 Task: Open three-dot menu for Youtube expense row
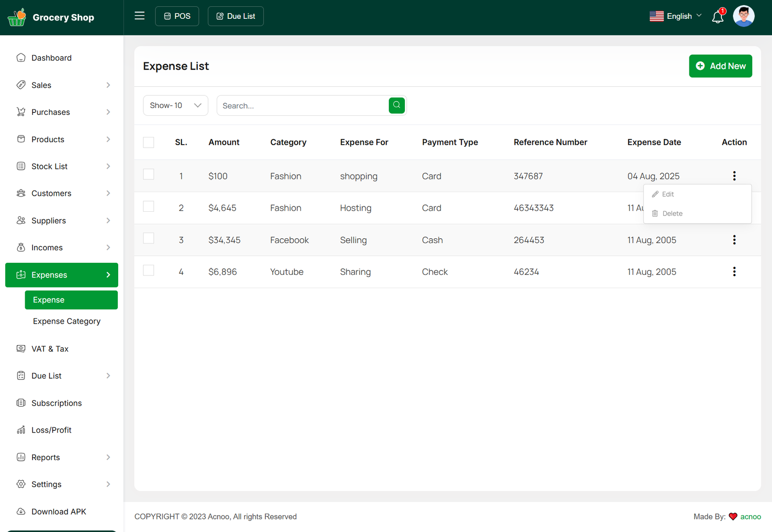pos(734,272)
